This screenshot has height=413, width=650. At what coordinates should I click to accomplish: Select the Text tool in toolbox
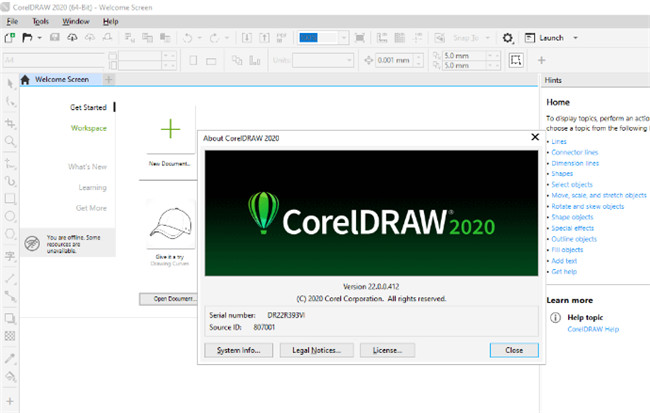point(10,256)
